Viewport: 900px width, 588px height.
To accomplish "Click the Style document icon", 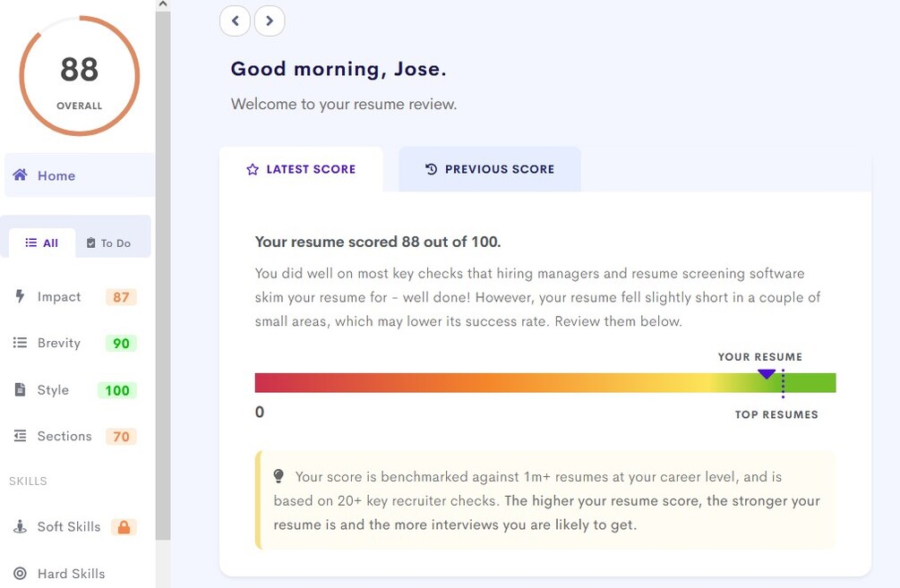I will click(x=20, y=389).
